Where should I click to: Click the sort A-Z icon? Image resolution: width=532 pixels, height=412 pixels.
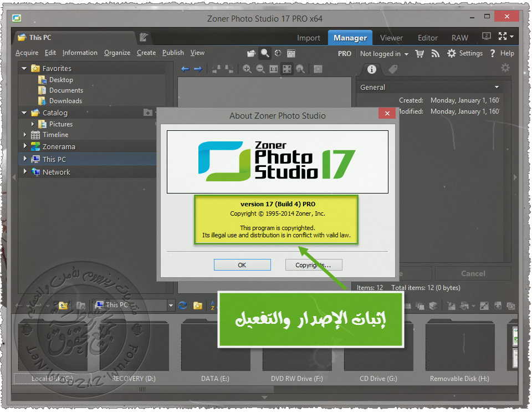coord(213,306)
